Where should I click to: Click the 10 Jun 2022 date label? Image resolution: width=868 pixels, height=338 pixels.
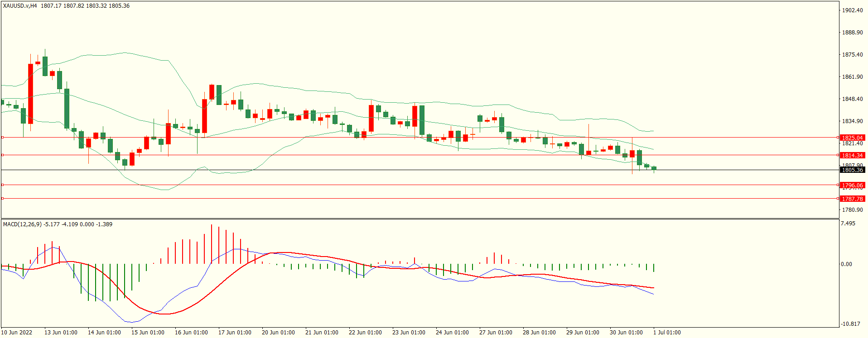17,333
